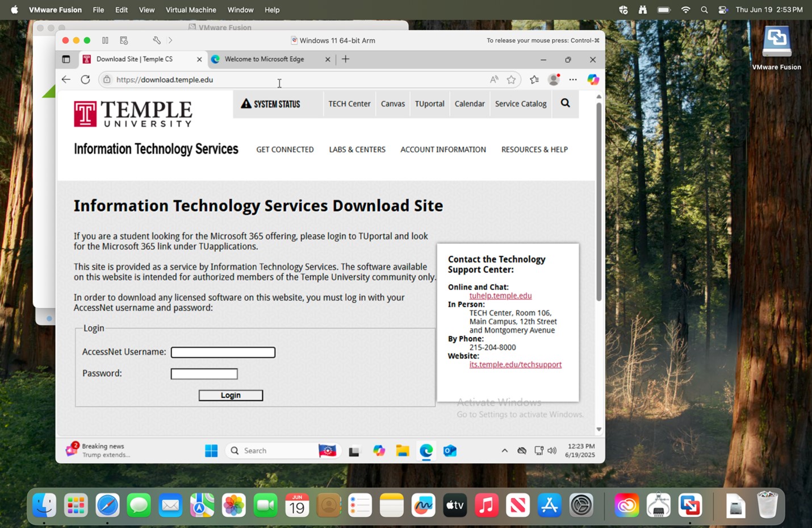This screenshot has width=812, height=528.
Task: Click the Windows taskbar Search box
Action: [x=283, y=451]
